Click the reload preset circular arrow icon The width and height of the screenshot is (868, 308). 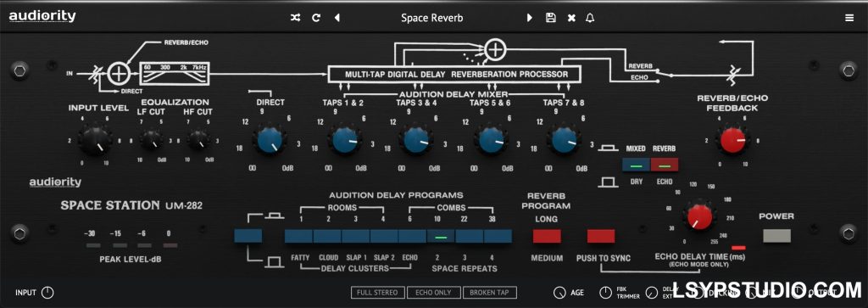[316, 18]
